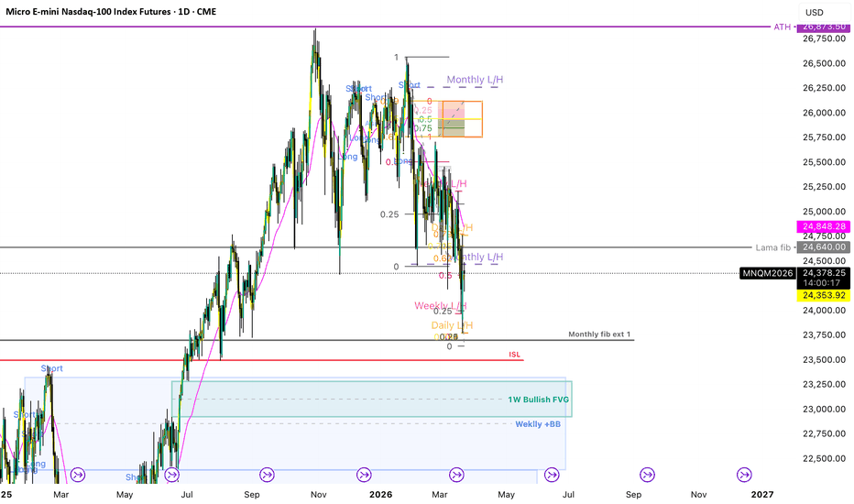This screenshot has width=854, height=504.
Task: Click the contract rollover icon above Jul 2025 label
Action: tap(171, 475)
